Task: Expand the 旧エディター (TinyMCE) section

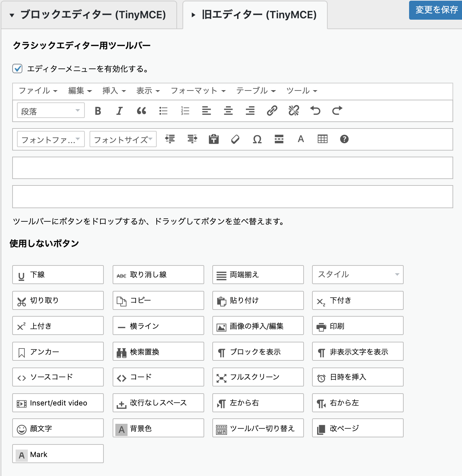Action: point(255,15)
